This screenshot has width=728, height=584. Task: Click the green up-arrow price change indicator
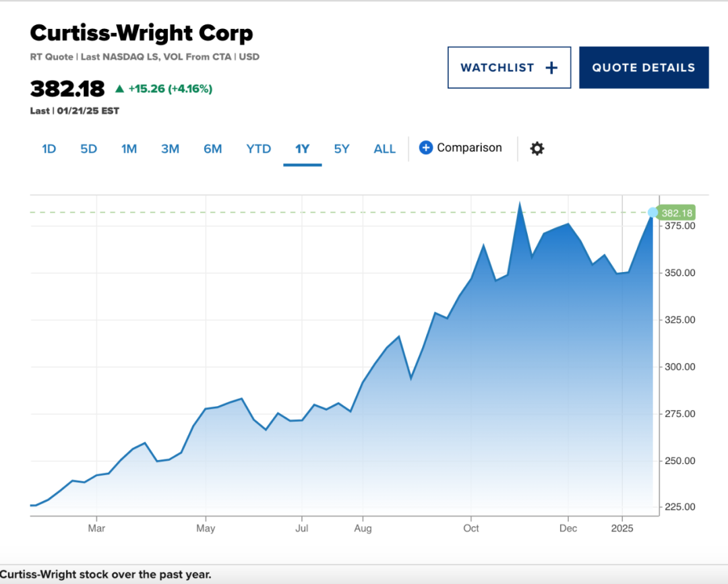coord(119,88)
